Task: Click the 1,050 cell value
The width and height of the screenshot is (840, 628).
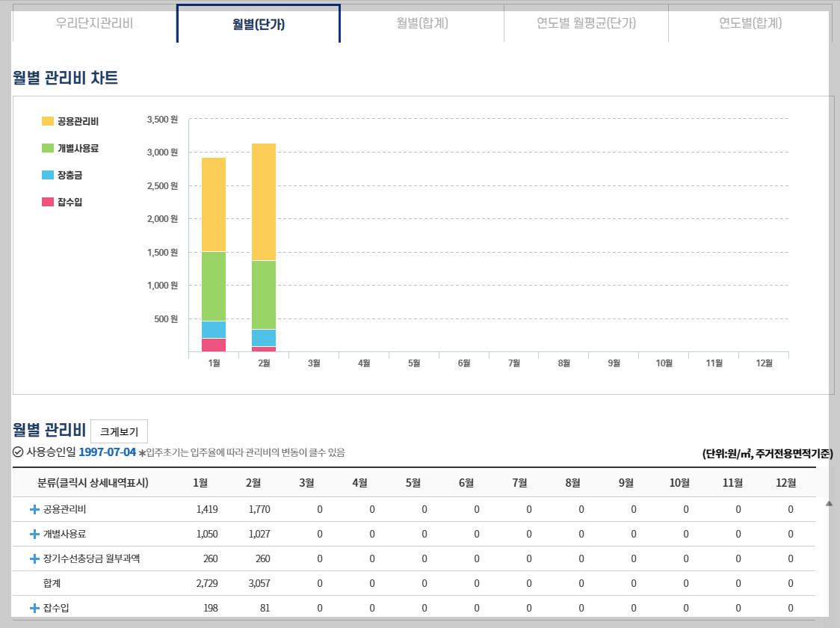Action: click(x=207, y=535)
